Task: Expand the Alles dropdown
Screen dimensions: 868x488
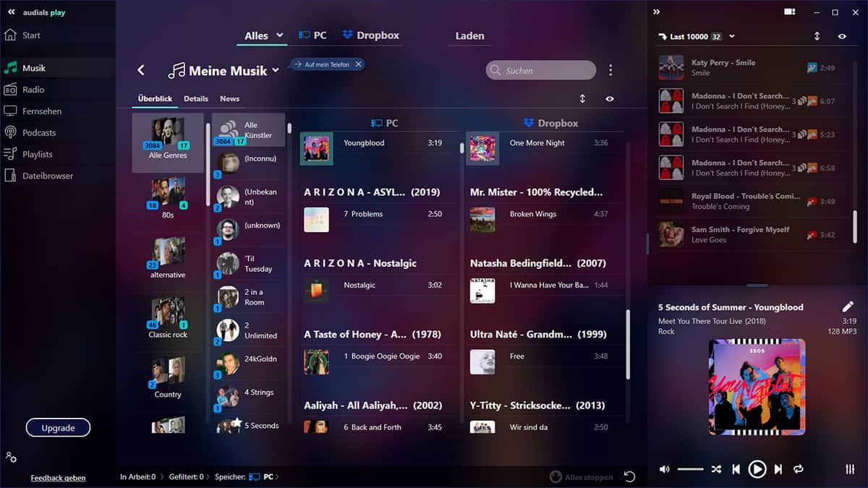Action: [281, 35]
